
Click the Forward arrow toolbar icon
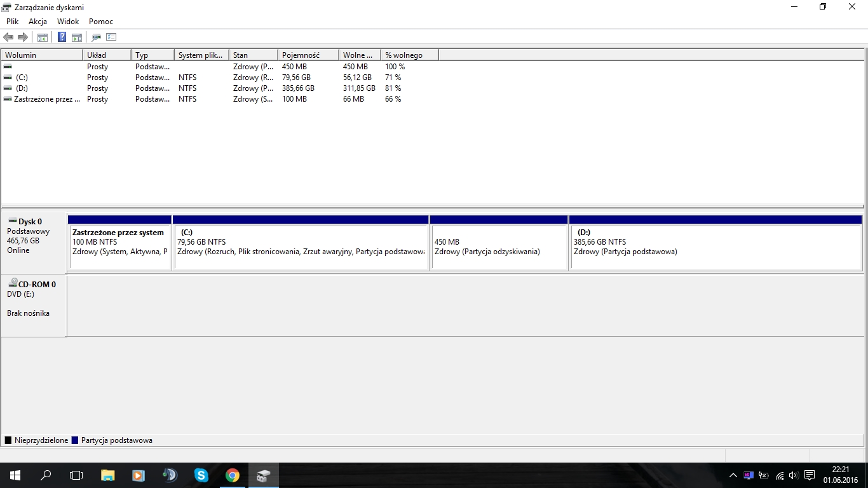[x=23, y=37]
